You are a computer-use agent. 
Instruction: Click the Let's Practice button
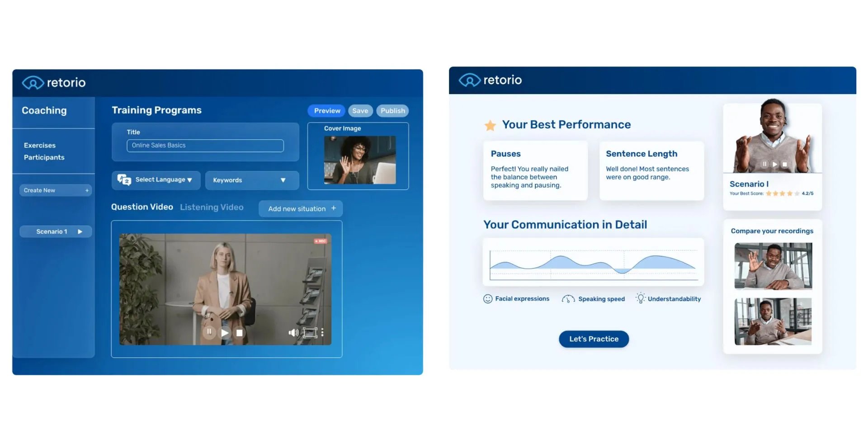594,339
